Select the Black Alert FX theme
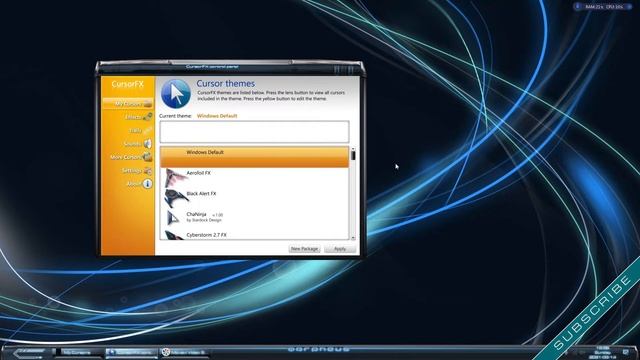 (x=254, y=198)
